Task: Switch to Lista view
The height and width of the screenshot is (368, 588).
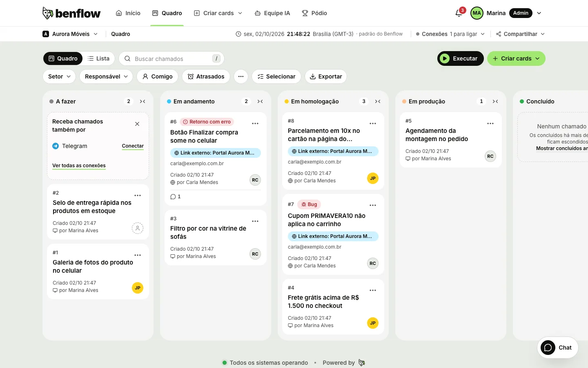Action: 99,58
